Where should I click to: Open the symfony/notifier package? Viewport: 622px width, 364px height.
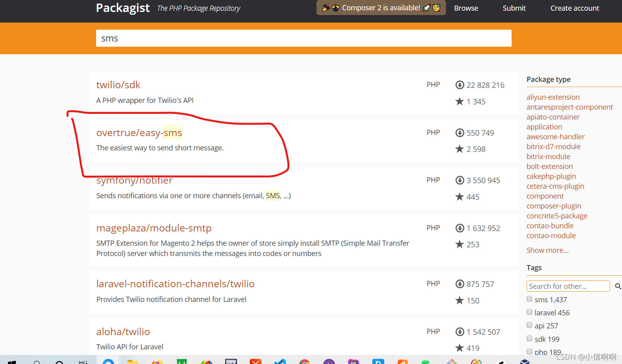pos(135,180)
